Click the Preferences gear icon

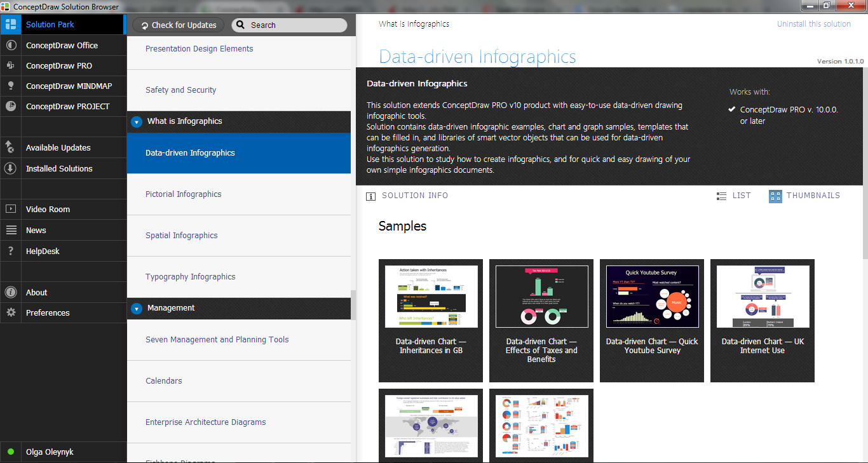click(10, 313)
